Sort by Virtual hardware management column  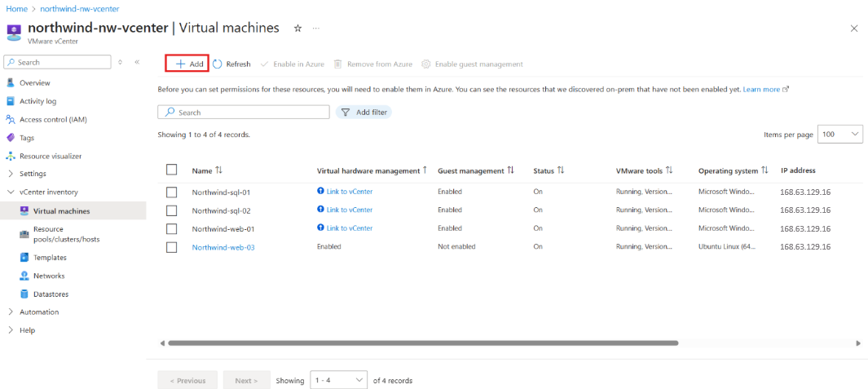(x=372, y=170)
